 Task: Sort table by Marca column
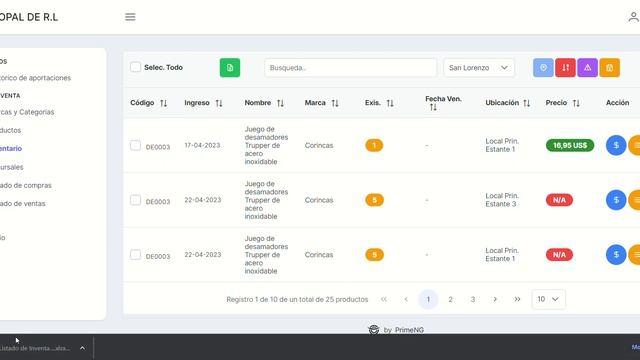tap(335, 103)
